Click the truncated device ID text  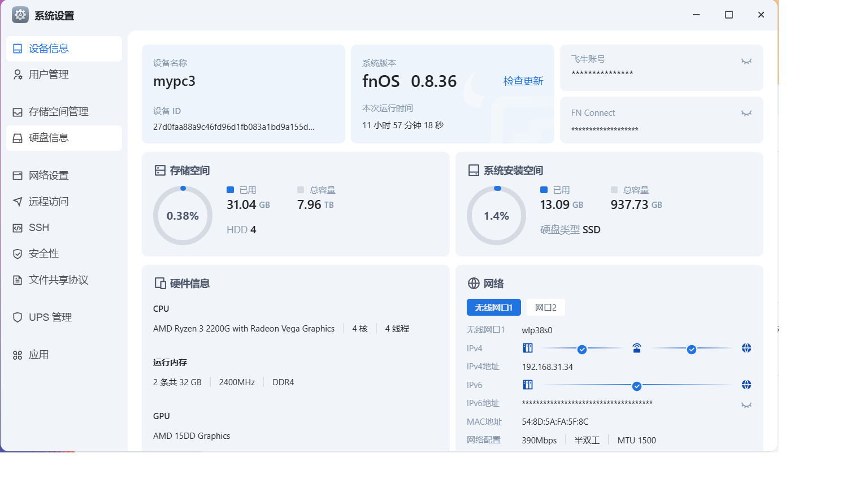tap(233, 127)
